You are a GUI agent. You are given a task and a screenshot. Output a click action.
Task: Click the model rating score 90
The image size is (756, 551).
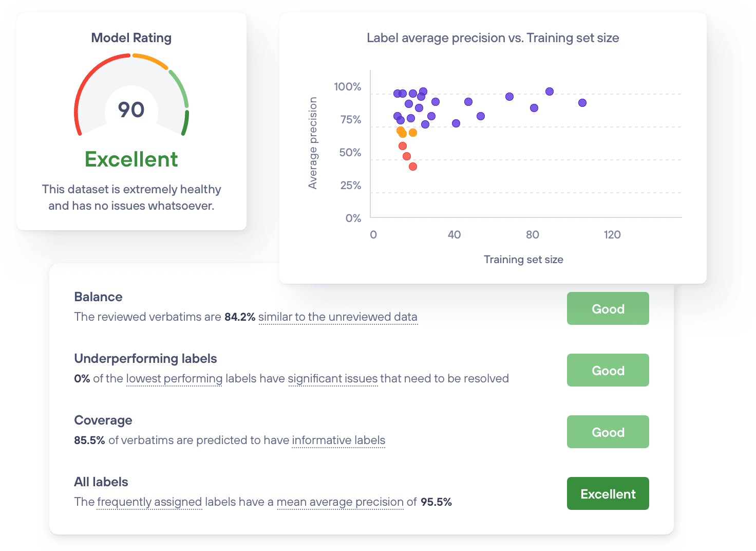[131, 109]
